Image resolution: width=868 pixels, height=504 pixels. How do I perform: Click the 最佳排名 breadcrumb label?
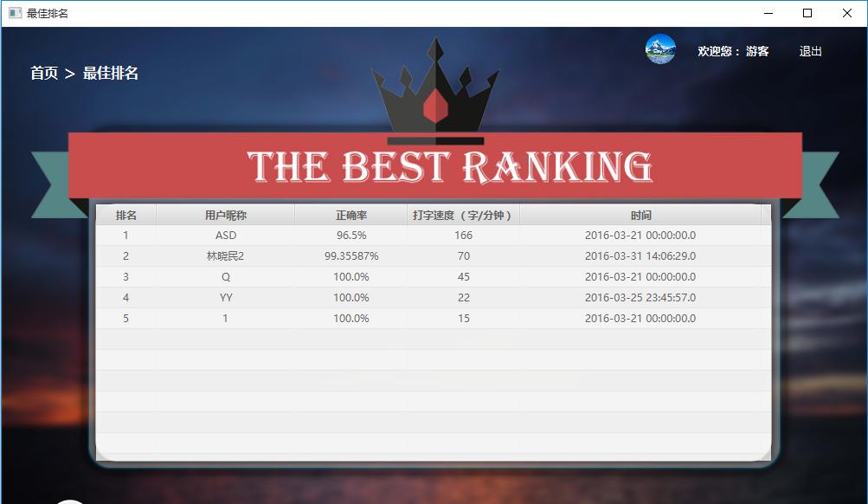point(111,73)
